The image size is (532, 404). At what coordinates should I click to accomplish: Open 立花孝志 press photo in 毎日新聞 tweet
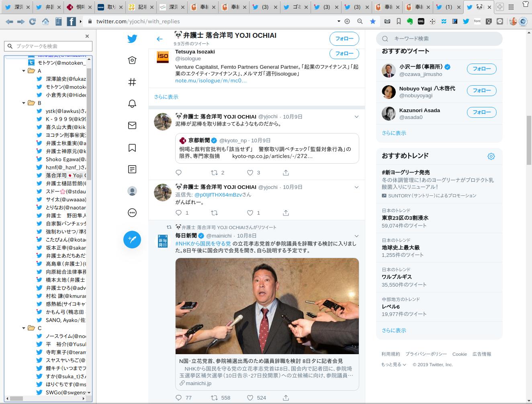tap(267, 306)
